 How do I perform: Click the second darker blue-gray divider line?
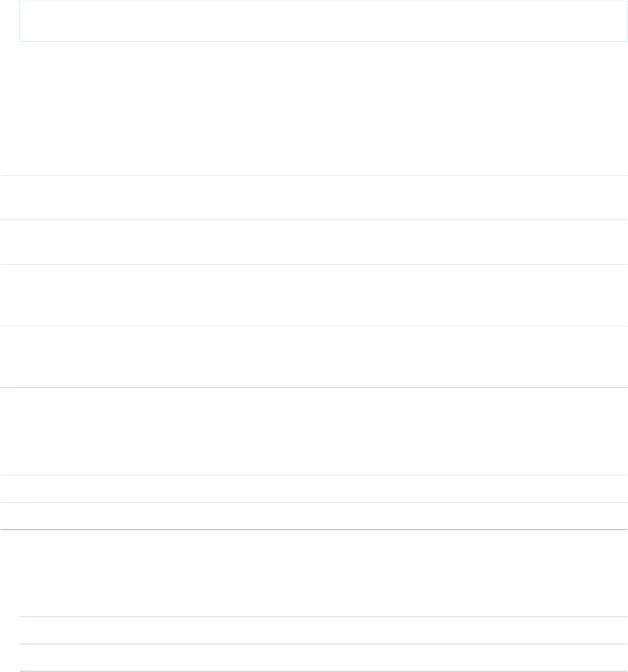[x=314, y=530]
